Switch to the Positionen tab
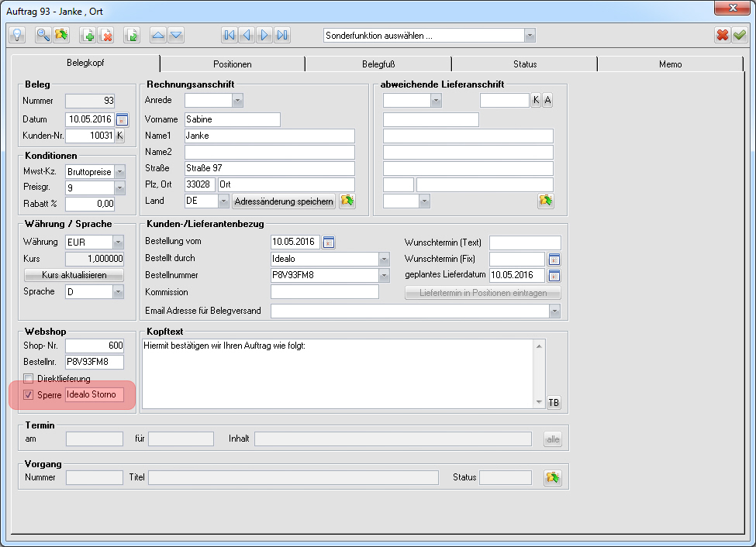The width and height of the screenshot is (756, 547). coord(233,64)
